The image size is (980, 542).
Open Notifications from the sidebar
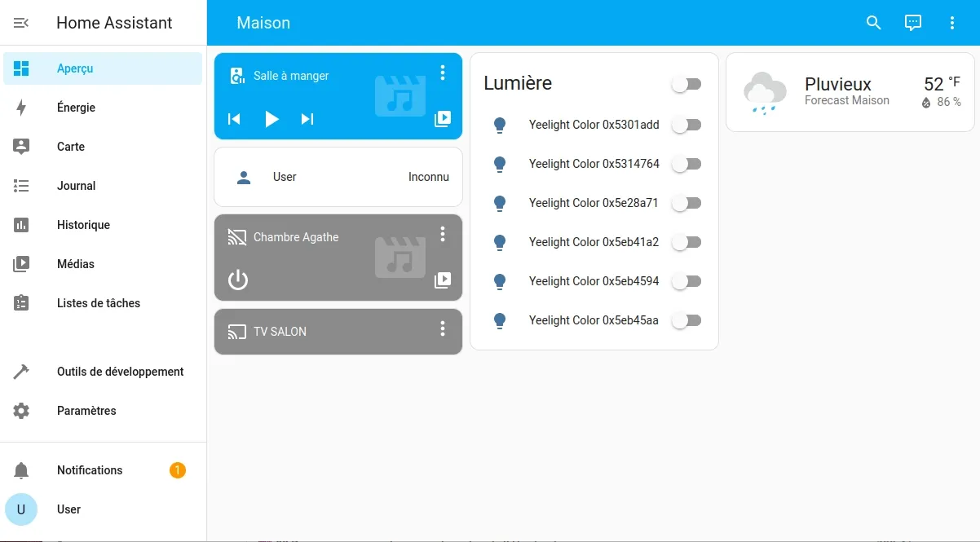click(90, 469)
